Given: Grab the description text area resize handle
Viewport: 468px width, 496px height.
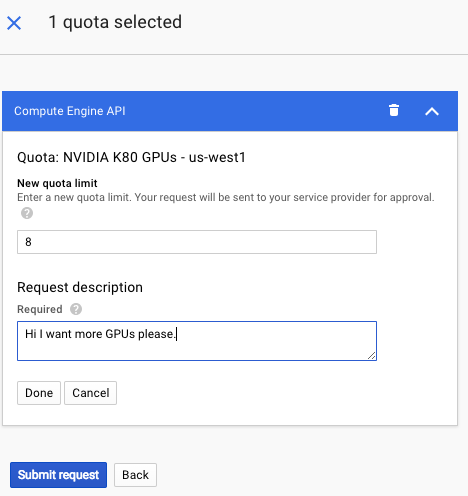Looking at the screenshot, I should [x=372, y=356].
